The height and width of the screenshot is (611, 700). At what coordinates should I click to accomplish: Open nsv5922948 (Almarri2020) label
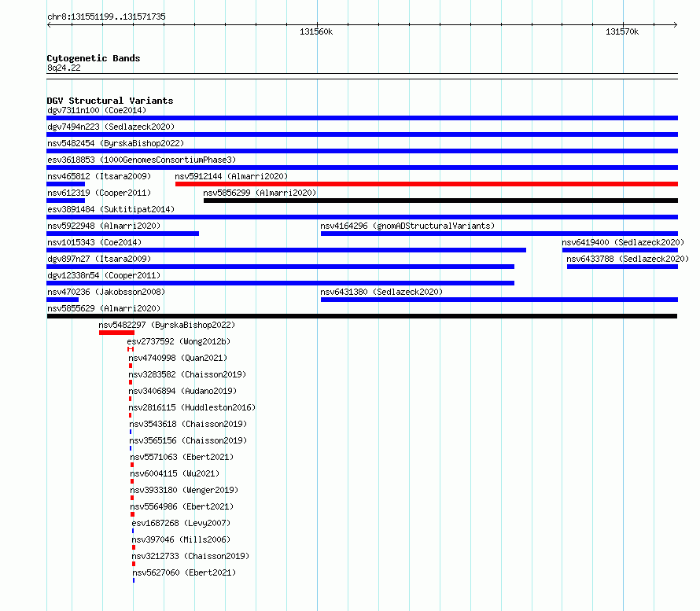point(104,226)
